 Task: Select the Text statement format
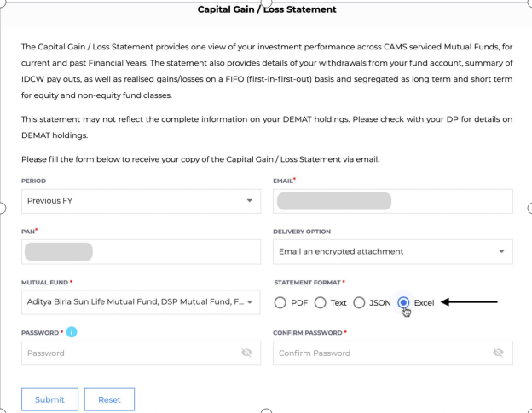point(320,302)
